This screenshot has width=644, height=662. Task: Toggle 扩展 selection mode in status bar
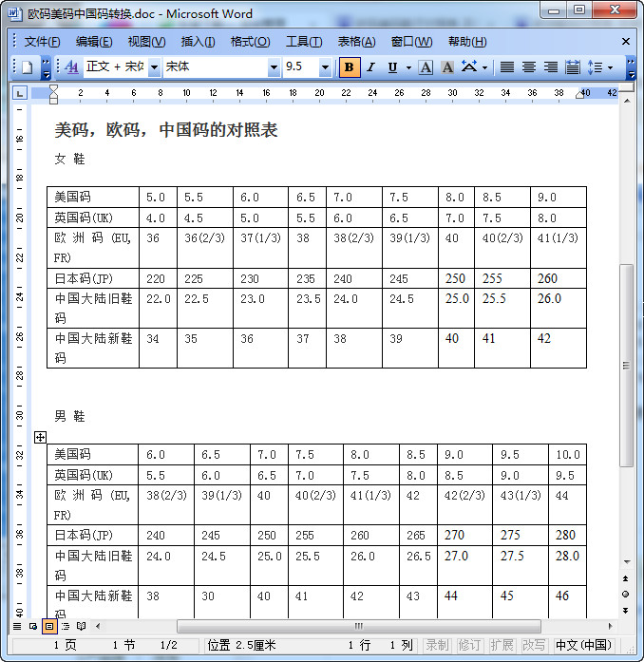502,645
